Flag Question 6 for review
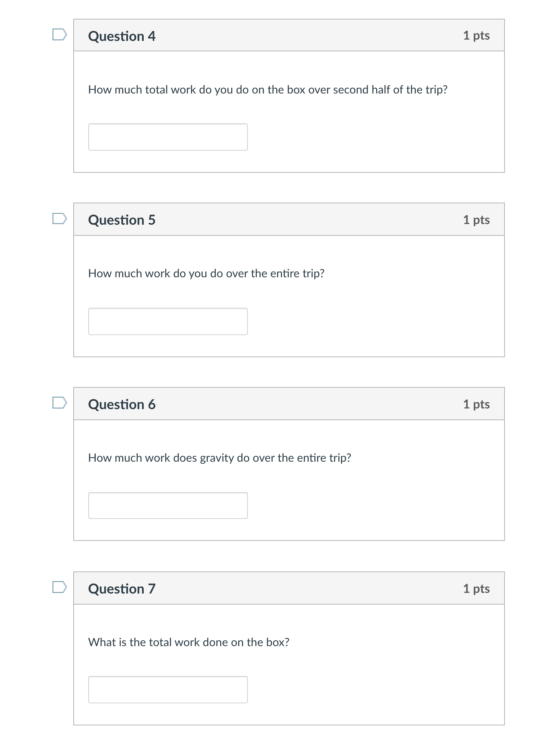Image resolution: width=560 pixels, height=751 pixels. [x=59, y=403]
